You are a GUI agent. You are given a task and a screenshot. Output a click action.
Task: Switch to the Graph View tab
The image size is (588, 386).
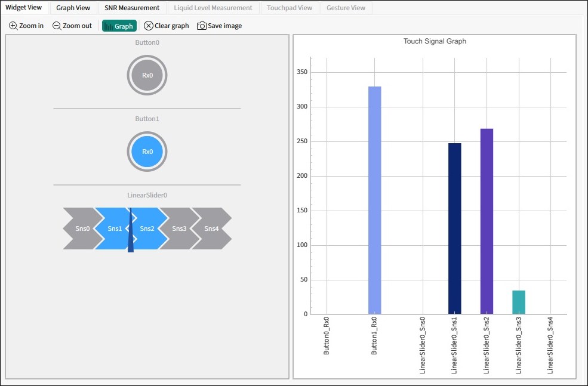tap(73, 8)
